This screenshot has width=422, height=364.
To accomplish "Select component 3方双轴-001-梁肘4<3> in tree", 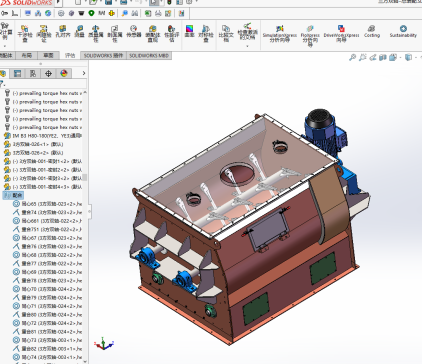I will [43, 187].
